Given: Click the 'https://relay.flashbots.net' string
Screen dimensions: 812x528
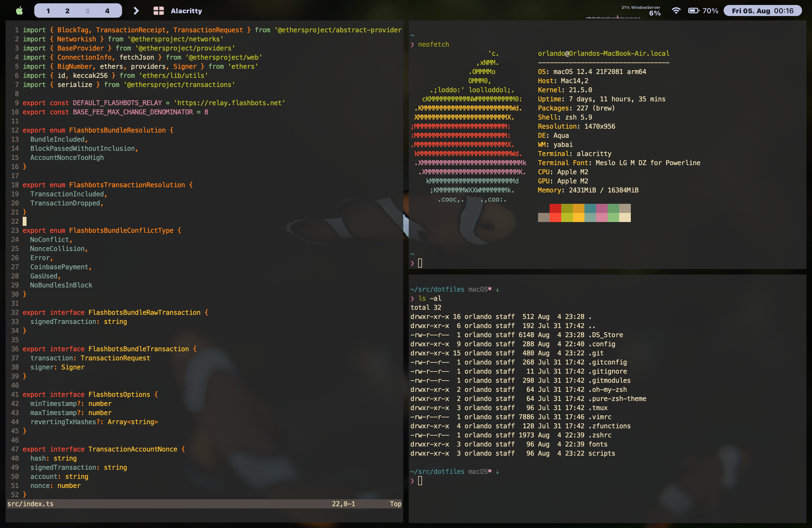Looking at the screenshot, I should (x=230, y=103).
